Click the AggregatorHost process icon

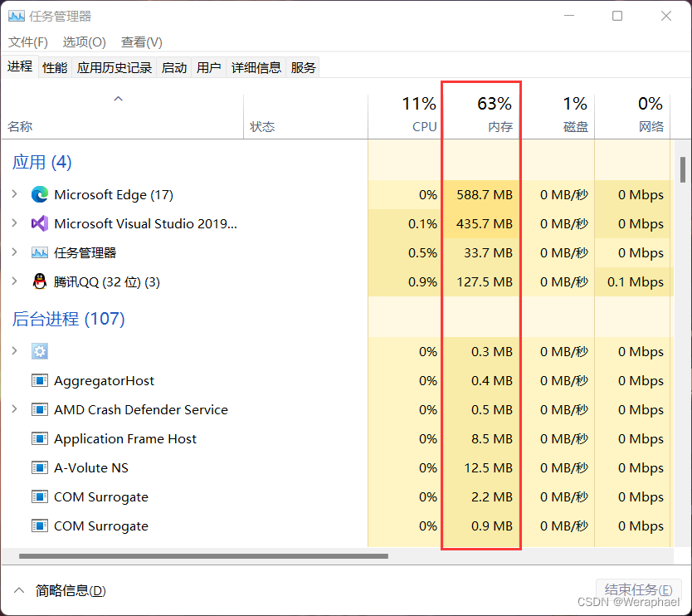pos(40,380)
